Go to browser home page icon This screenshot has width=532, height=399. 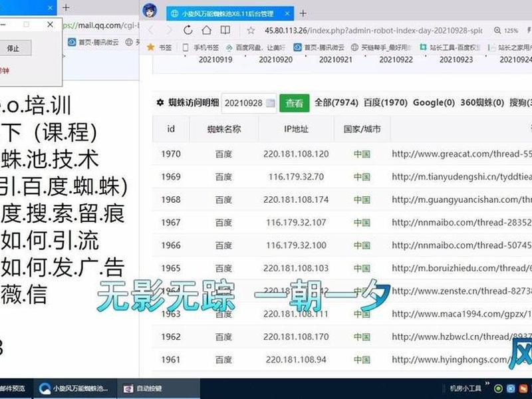(206, 30)
